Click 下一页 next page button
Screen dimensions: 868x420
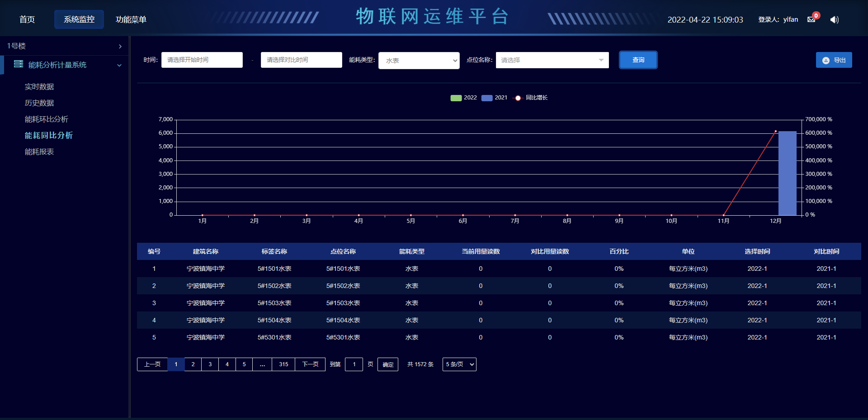[310, 364]
